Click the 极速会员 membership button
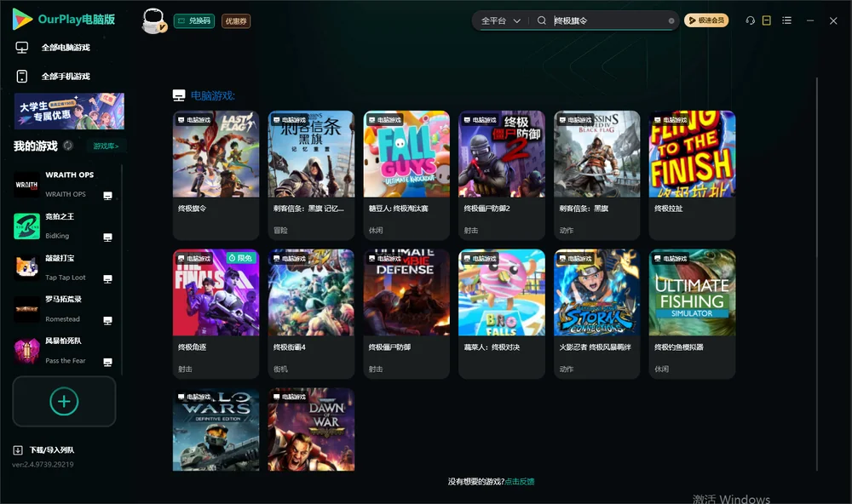The image size is (852, 504). tap(706, 20)
